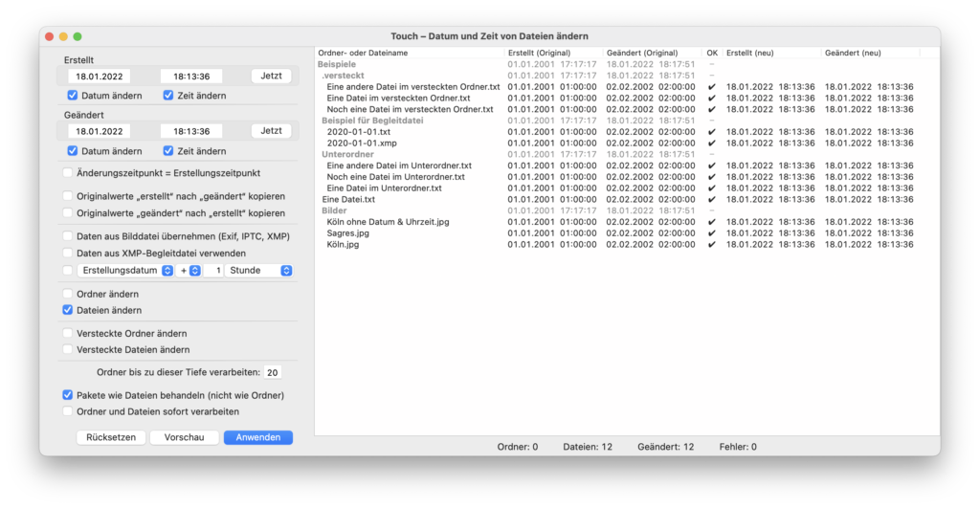Click Dateien: 12 in status bar

coord(588,447)
